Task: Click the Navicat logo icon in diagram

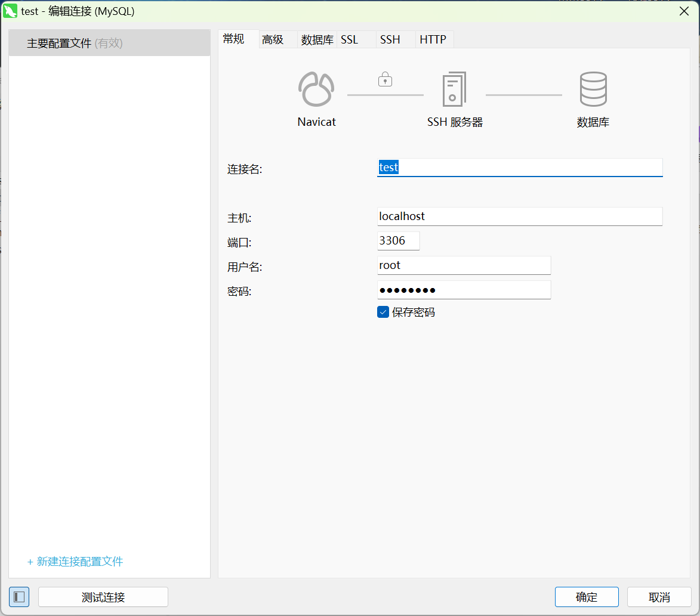Action: (x=316, y=89)
